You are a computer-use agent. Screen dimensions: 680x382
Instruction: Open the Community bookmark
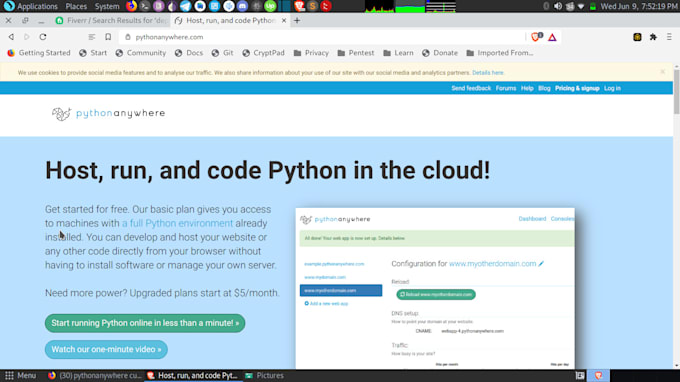pos(141,53)
